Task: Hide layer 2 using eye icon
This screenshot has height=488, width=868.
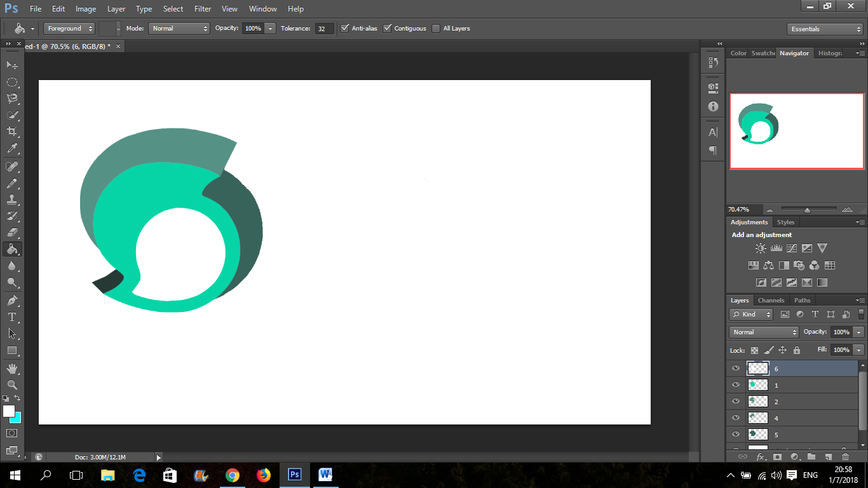Action: 736,401
